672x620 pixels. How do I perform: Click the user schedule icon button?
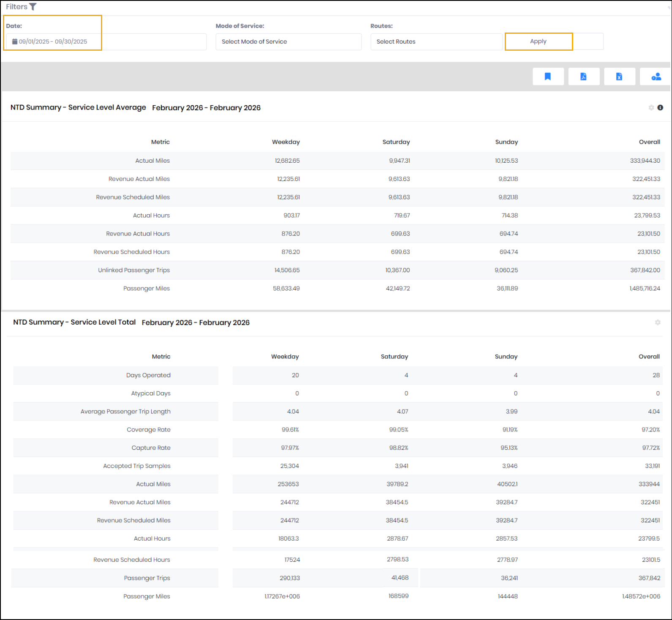(x=656, y=76)
